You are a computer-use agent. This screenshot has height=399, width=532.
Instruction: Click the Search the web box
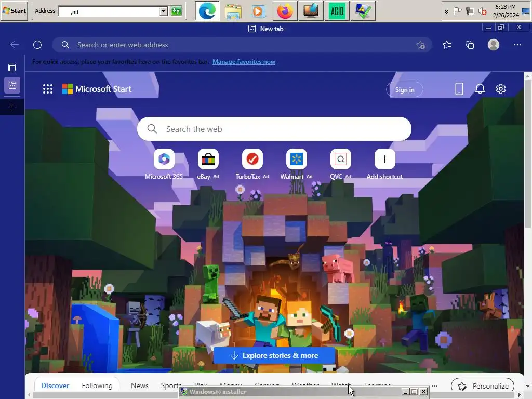274,129
